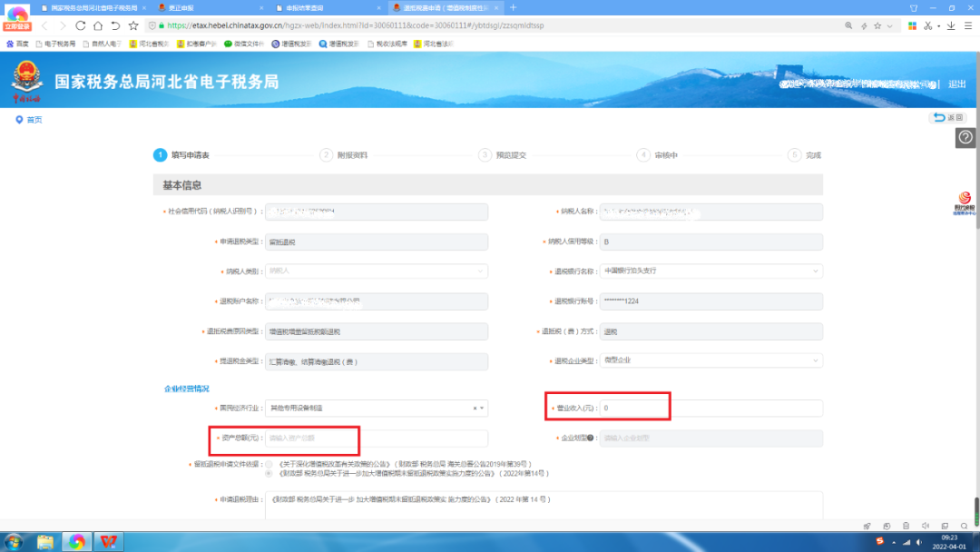This screenshot has width=980, height=552.
Task: Click the 返回 button
Action: (949, 117)
